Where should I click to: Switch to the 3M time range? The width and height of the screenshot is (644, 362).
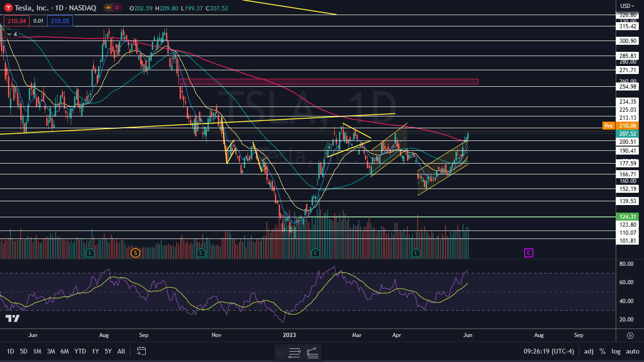[x=51, y=351]
